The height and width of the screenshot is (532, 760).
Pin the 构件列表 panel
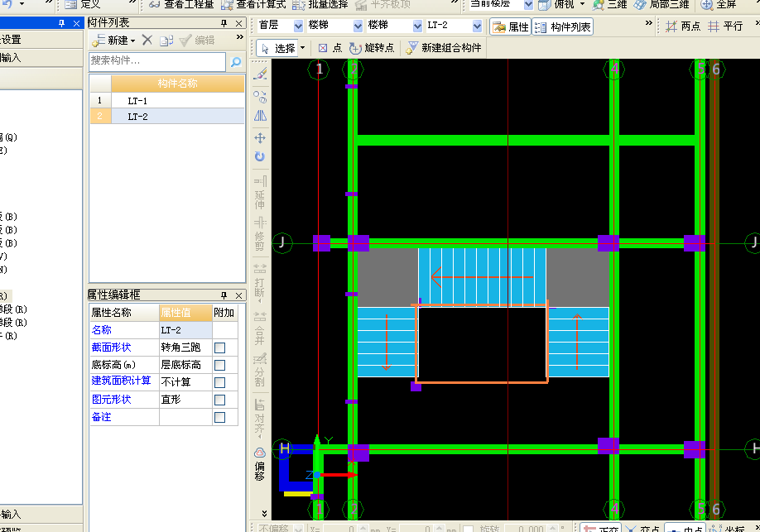(224, 23)
